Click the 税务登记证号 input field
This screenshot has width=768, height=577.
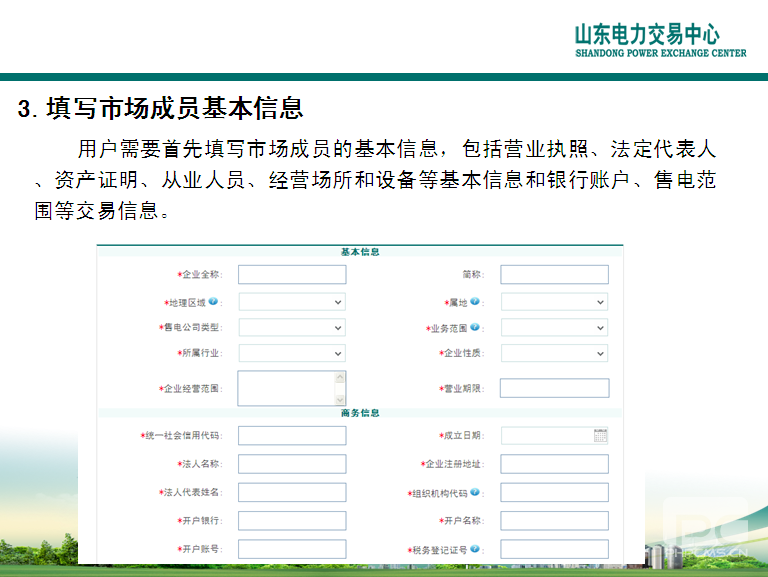coord(554,549)
